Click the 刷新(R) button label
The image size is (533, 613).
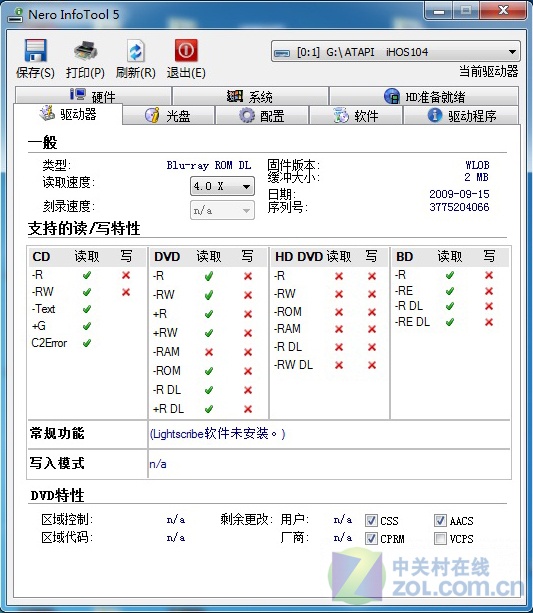[136, 73]
